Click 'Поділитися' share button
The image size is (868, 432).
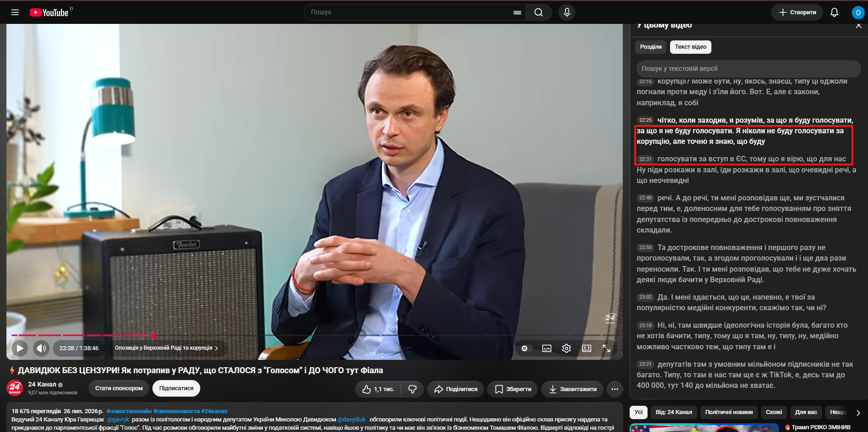click(x=456, y=389)
